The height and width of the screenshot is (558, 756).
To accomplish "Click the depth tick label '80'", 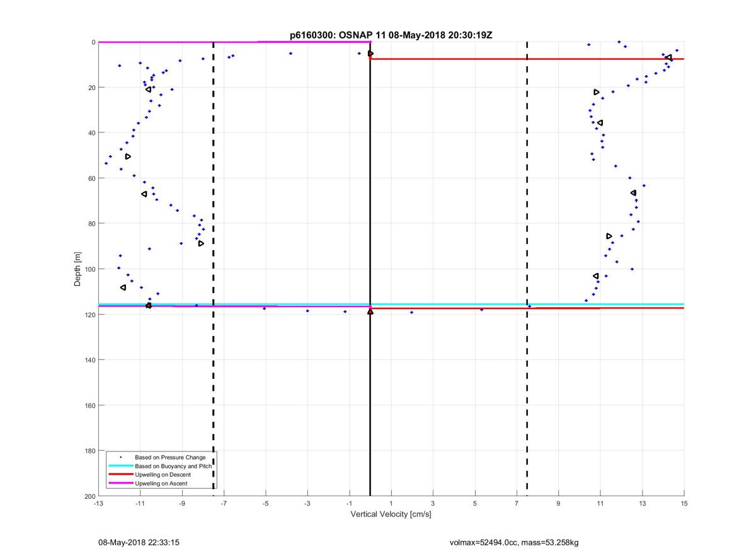I will point(91,224).
